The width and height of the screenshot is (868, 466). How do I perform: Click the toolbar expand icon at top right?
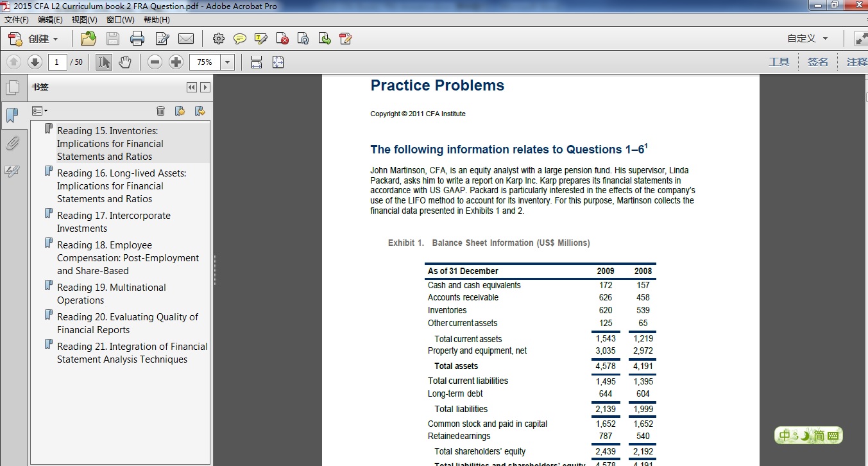pos(861,39)
